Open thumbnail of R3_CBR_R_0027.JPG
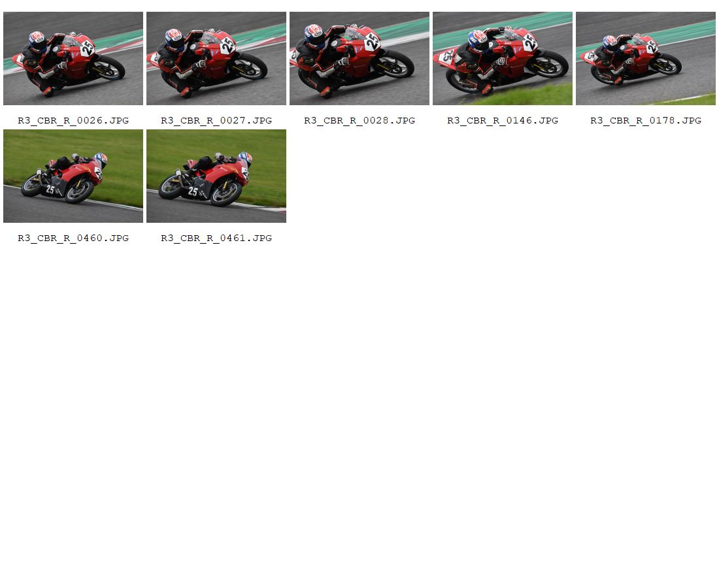The width and height of the screenshot is (719, 588). [216, 59]
